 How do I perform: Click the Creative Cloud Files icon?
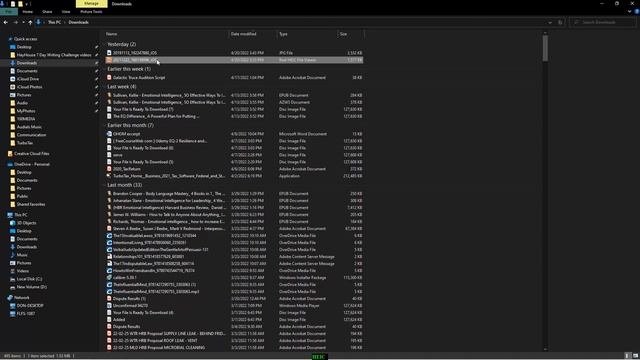point(10,154)
